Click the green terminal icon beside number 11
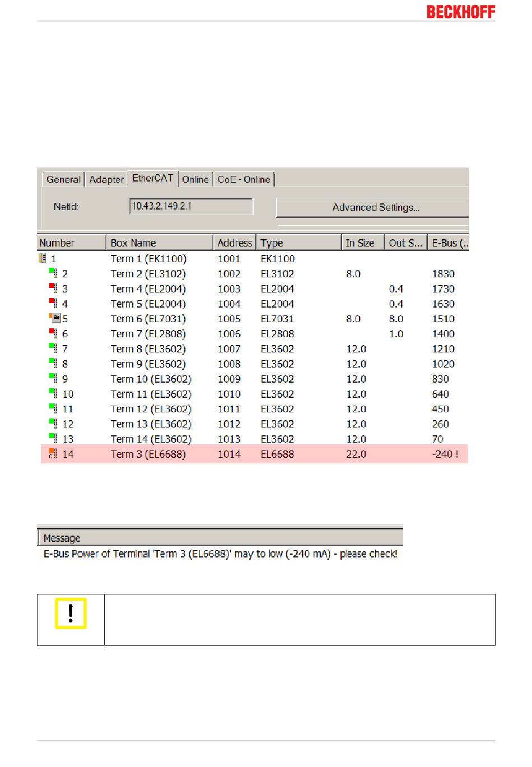532x767 pixels. point(53,409)
